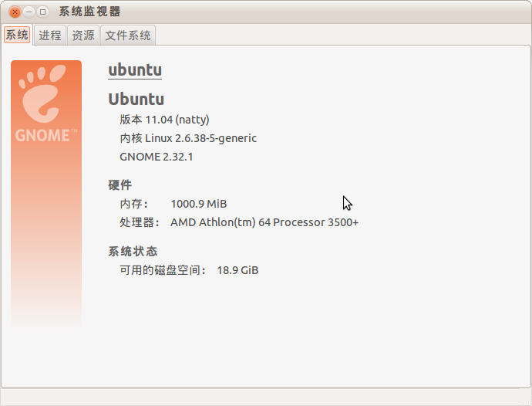This screenshot has width=532, height=406.
Task: Click the 可用的磁盘空间 label
Action: (x=163, y=270)
